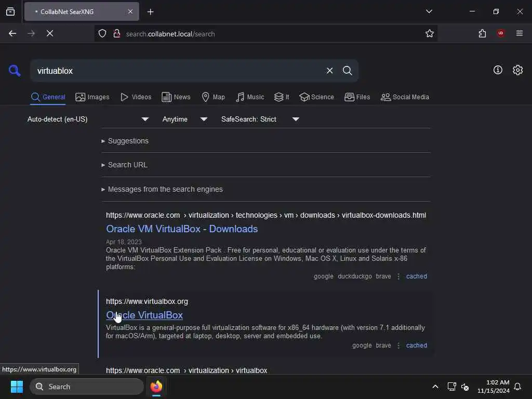This screenshot has height=399, width=532.
Task: Expand Messages from the search engines
Action: click(162, 189)
